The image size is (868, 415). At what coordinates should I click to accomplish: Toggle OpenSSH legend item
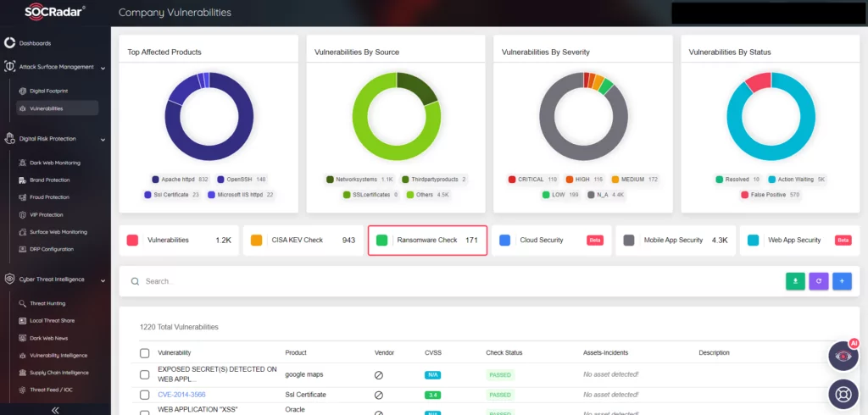pyautogui.click(x=242, y=180)
